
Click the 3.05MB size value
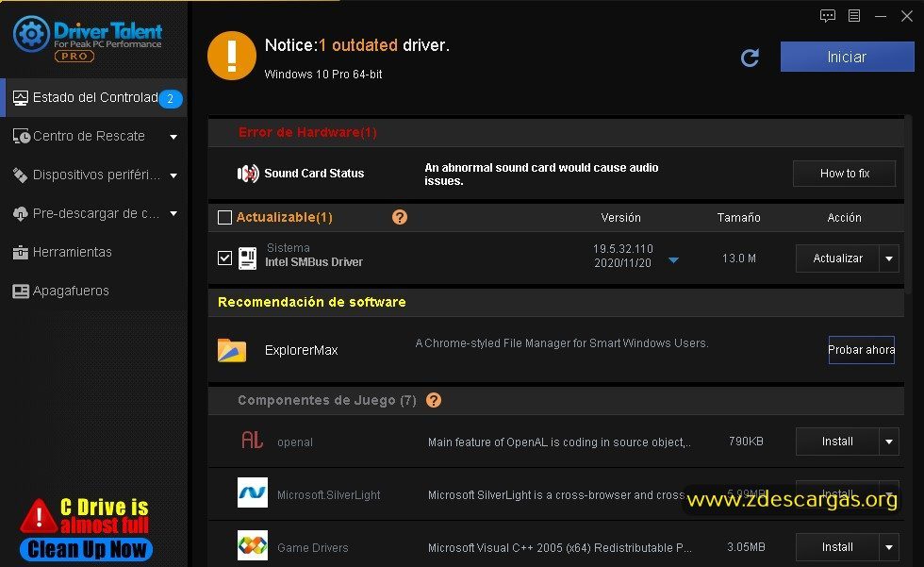746,547
